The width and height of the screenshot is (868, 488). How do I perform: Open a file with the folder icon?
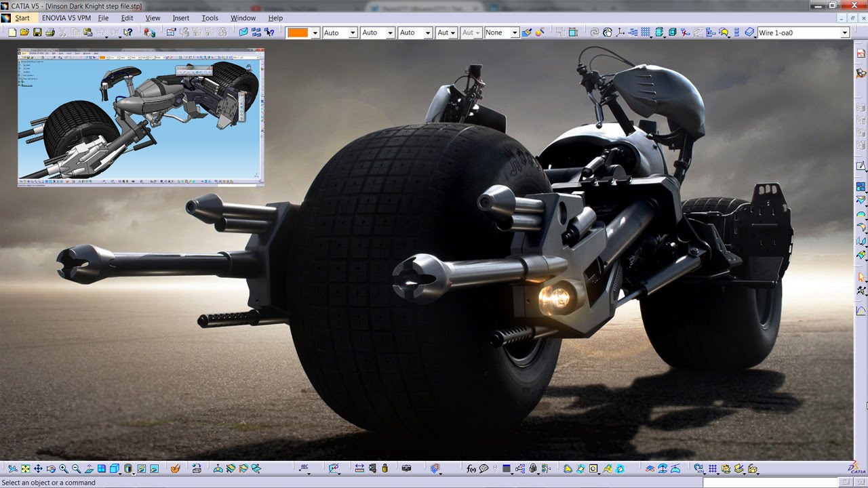coord(24,32)
